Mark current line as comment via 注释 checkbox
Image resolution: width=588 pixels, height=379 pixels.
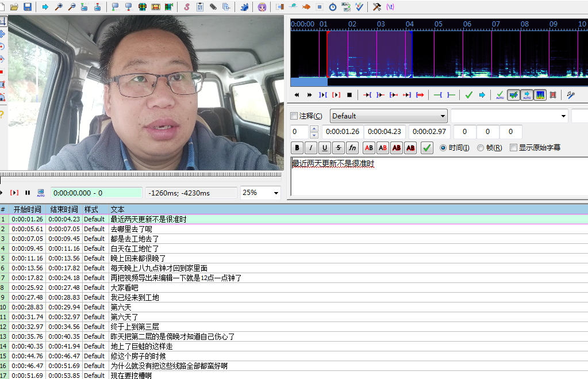tap(293, 116)
